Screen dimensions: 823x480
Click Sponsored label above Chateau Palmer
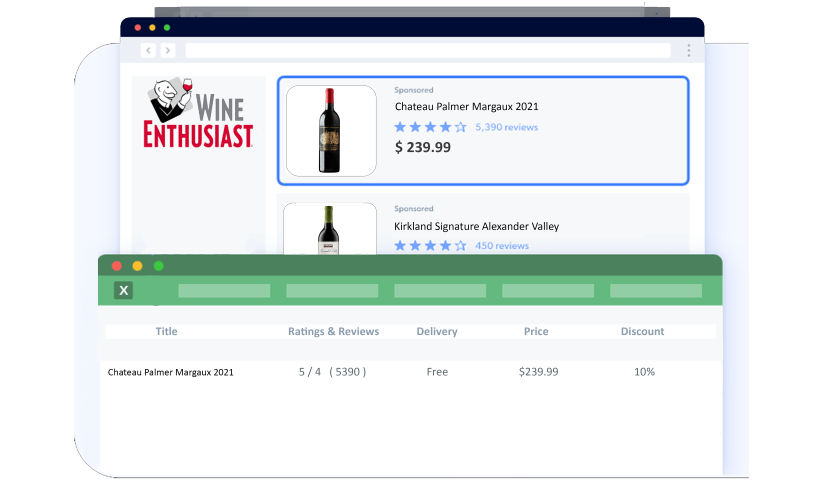(414, 90)
